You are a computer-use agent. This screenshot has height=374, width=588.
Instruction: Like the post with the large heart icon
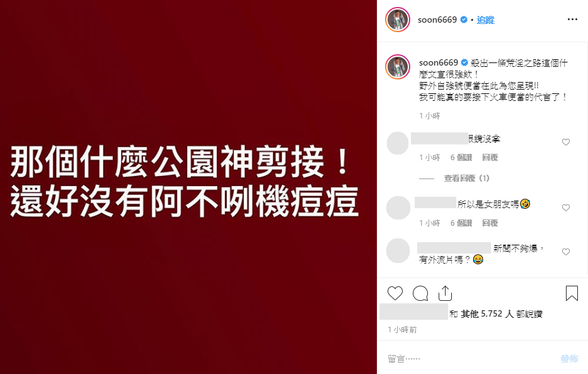[x=395, y=293]
